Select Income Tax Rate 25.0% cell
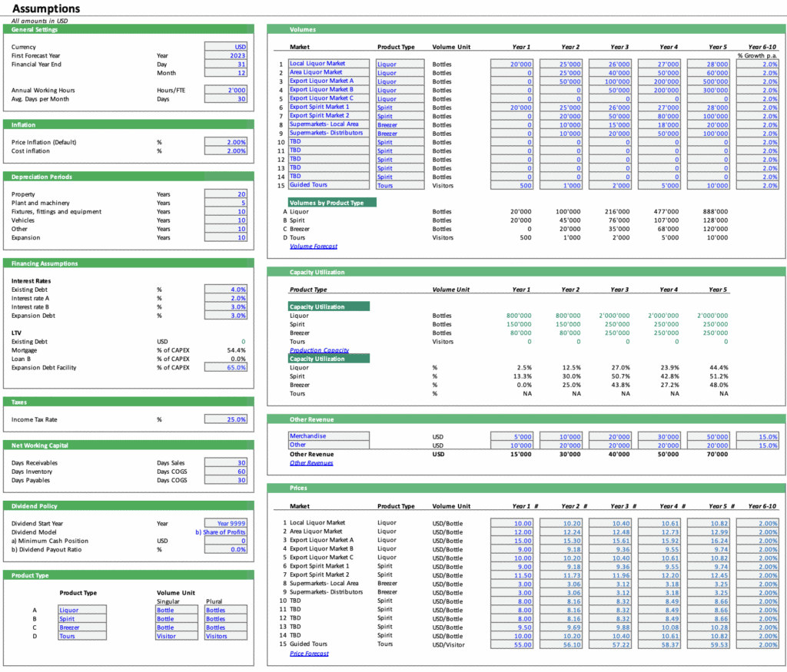The width and height of the screenshot is (787, 672). click(x=226, y=419)
